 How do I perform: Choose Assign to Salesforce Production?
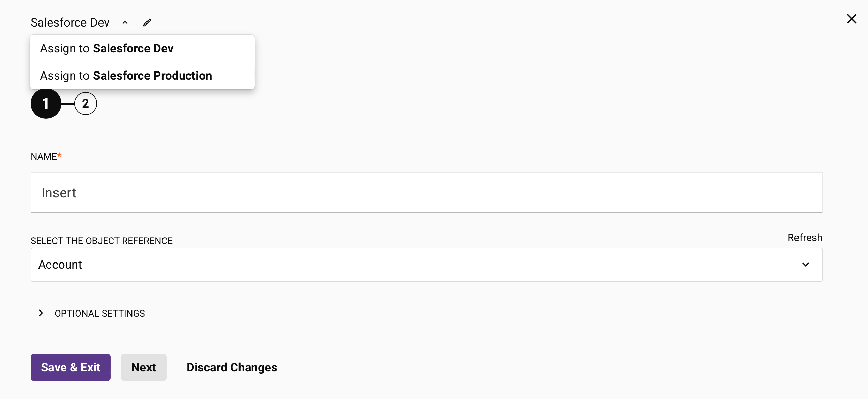pos(126,76)
